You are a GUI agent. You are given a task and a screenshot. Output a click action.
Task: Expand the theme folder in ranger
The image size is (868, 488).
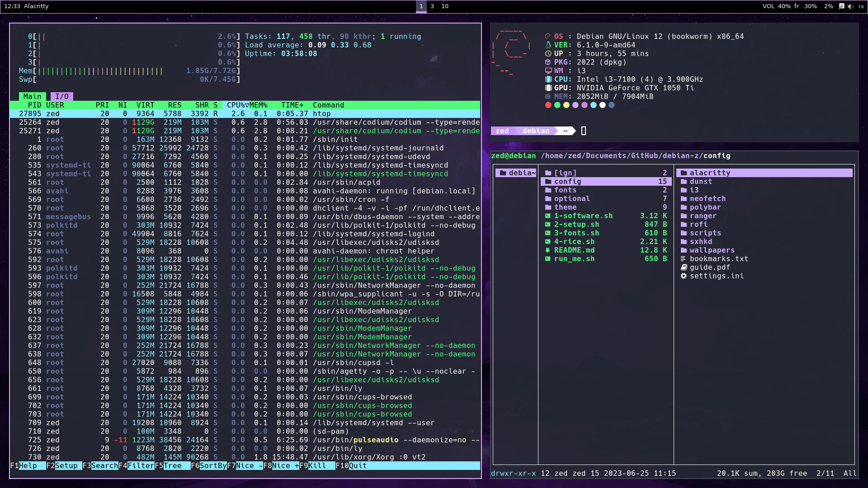548,207
